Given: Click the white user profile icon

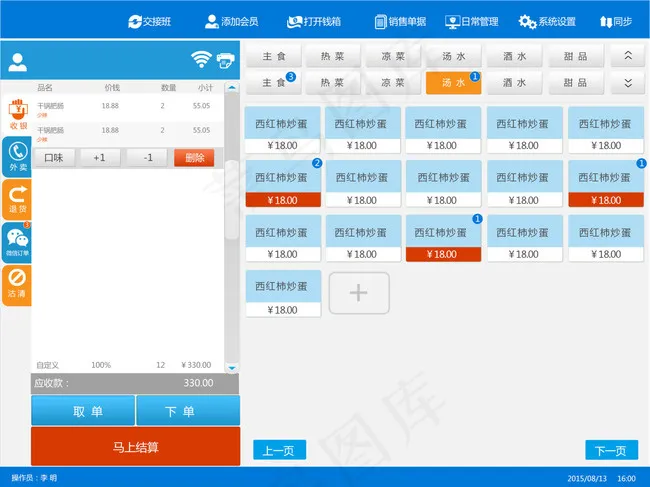Looking at the screenshot, I should [x=17, y=62].
